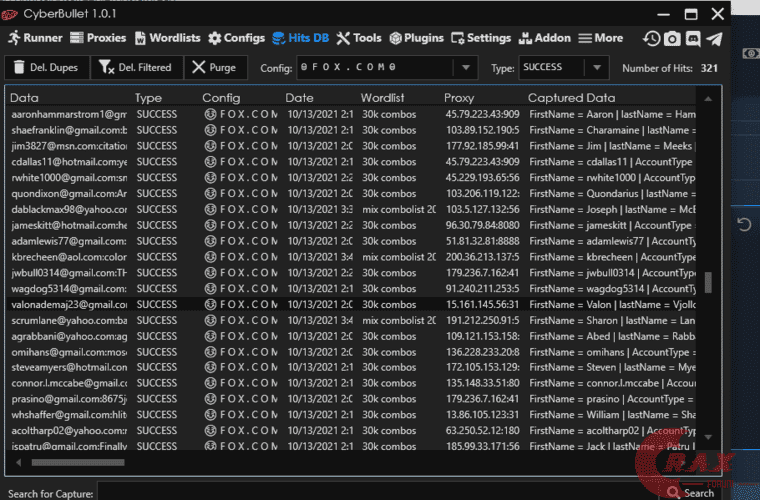Switch to the Wordlists tab
Viewport: 760px width, 500px height.
(168, 38)
